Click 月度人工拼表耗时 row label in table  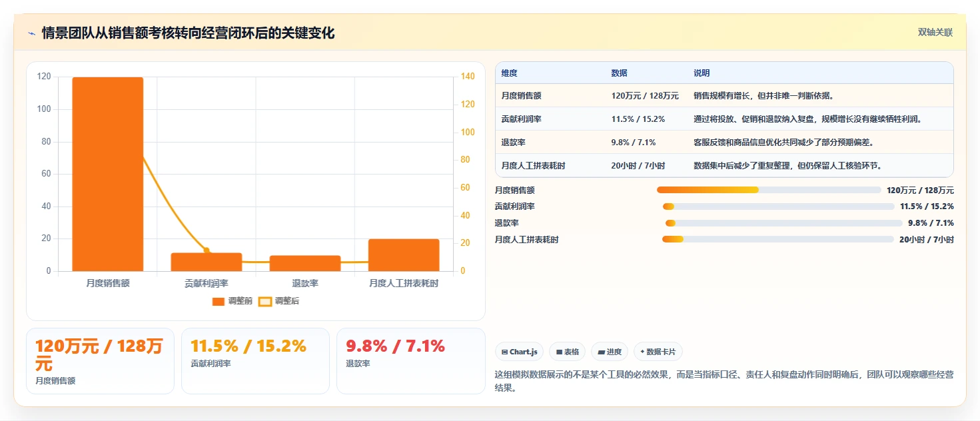pyautogui.click(x=534, y=166)
